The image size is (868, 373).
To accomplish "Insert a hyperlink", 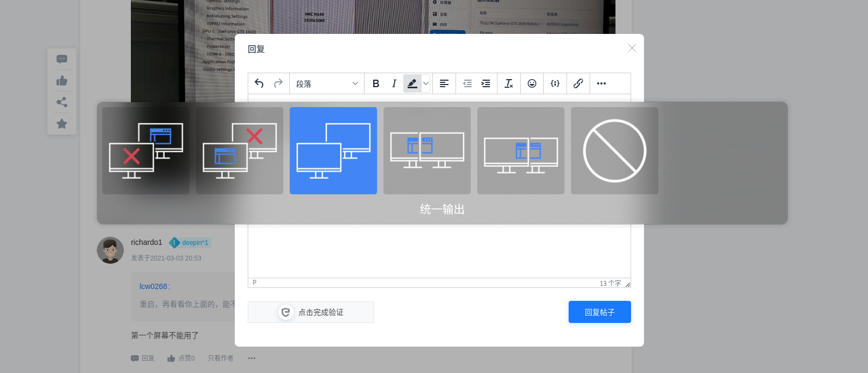I will [x=578, y=83].
